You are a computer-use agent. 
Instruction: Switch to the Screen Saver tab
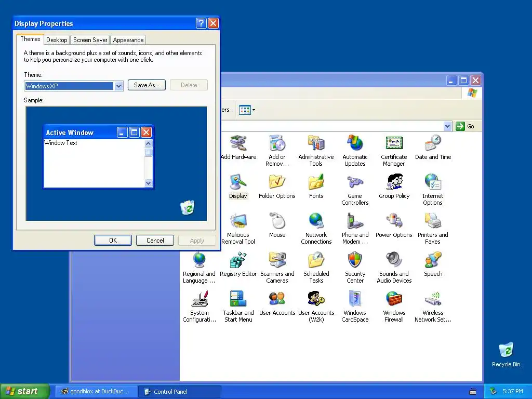pos(90,39)
